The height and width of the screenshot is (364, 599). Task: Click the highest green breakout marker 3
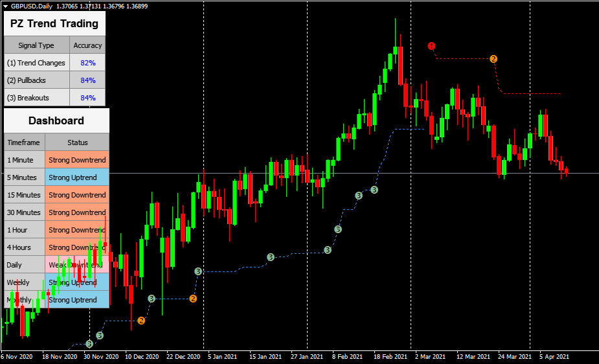pos(374,189)
